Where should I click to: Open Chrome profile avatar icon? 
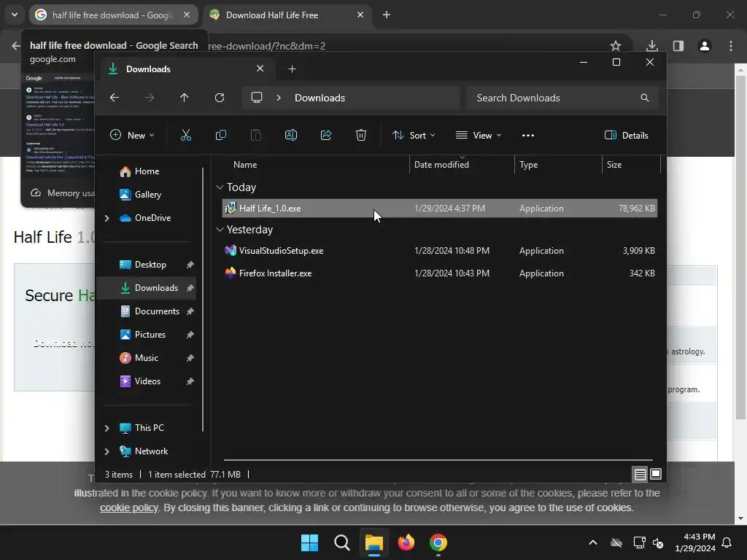tap(704, 46)
